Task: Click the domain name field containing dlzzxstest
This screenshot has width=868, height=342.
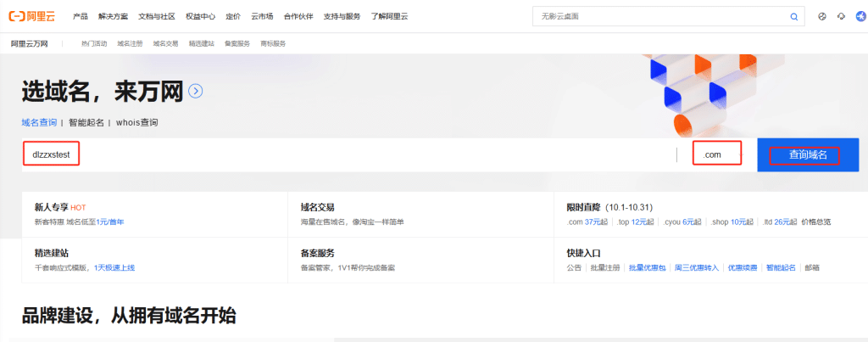Action: [348, 154]
